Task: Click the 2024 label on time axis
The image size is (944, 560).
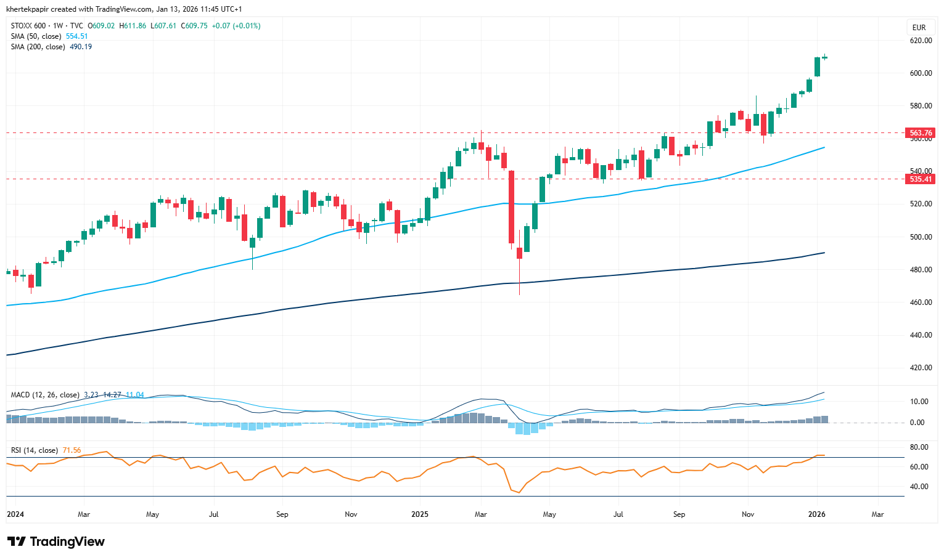Action: click(x=15, y=514)
